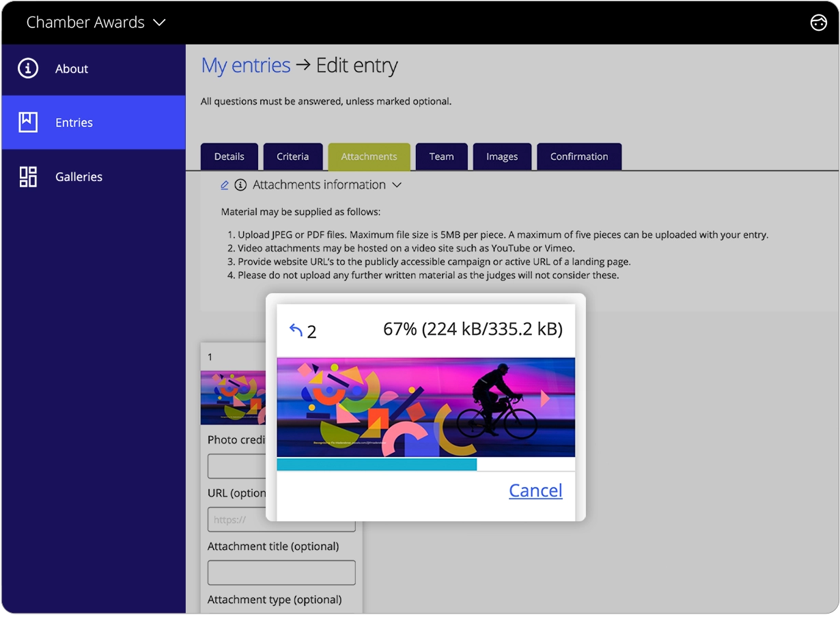Select the Entries bookmark icon in the sidebar
This screenshot has height=617, width=840.
coord(27,122)
